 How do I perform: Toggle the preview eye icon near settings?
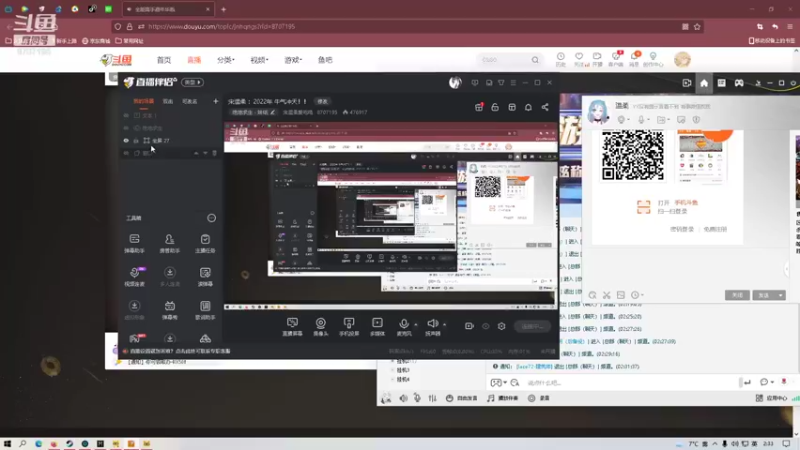(485, 326)
